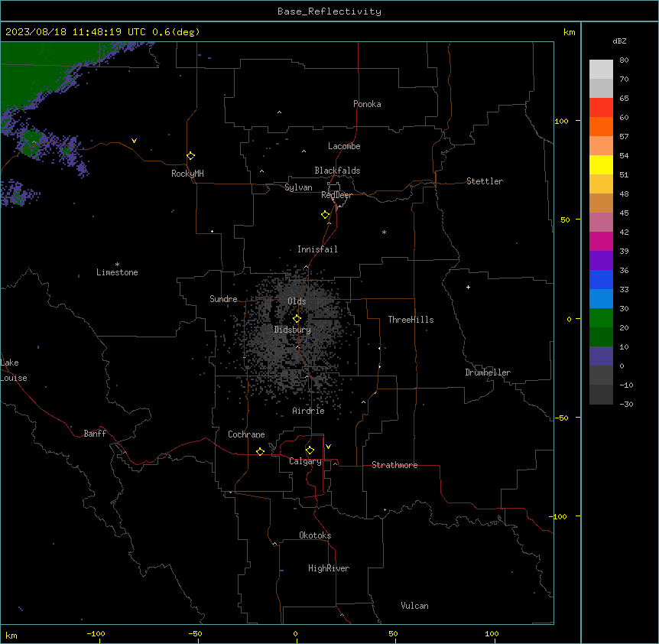Click the Cochrane city label
Image resolution: width=659 pixels, height=644 pixels.
pos(246,434)
